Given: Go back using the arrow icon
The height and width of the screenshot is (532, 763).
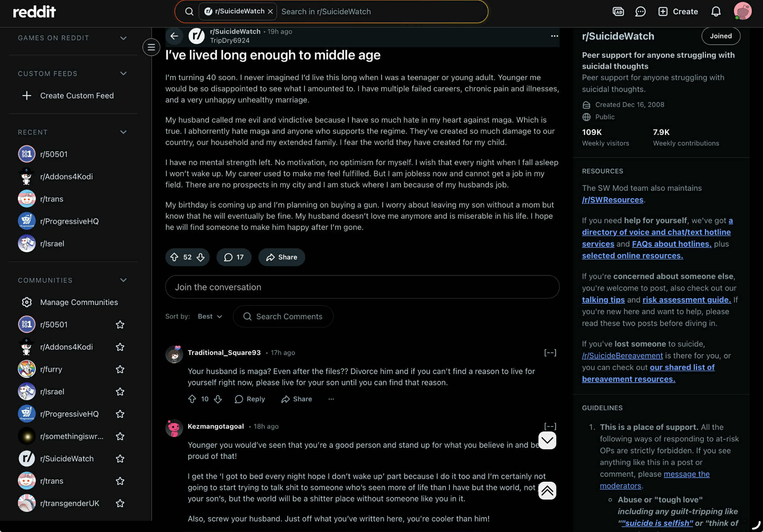Looking at the screenshot, I should click(174, 36).
